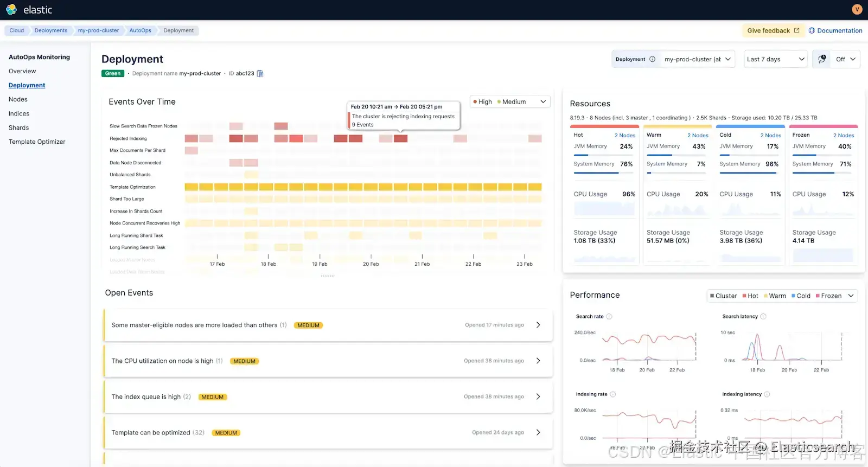868x467 pixels.
Task: Click the highlighted Rejected Indexing event cell
Action: (x=400, y=138)
